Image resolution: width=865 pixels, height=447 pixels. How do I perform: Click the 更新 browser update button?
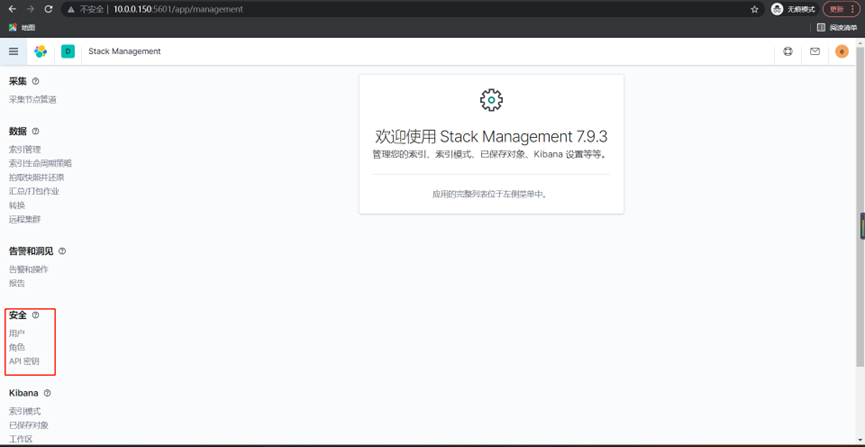pos(841,9)
